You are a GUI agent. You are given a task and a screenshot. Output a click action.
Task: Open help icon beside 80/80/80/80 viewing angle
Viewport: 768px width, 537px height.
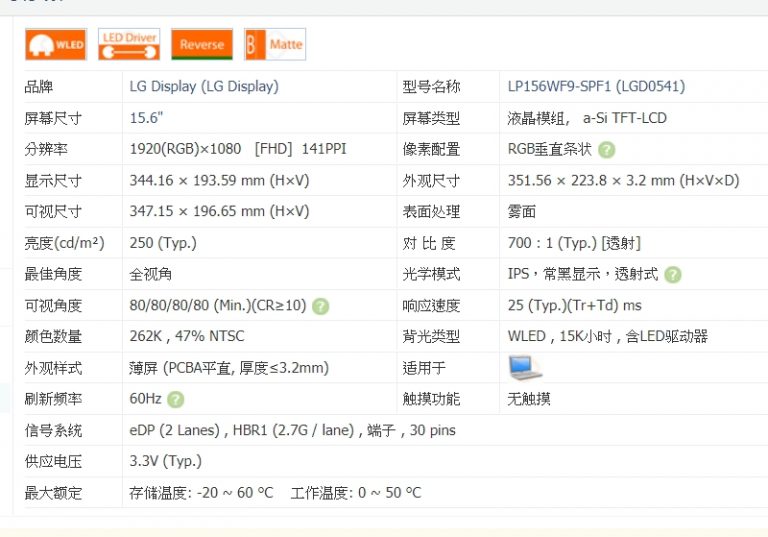[320, 306]
